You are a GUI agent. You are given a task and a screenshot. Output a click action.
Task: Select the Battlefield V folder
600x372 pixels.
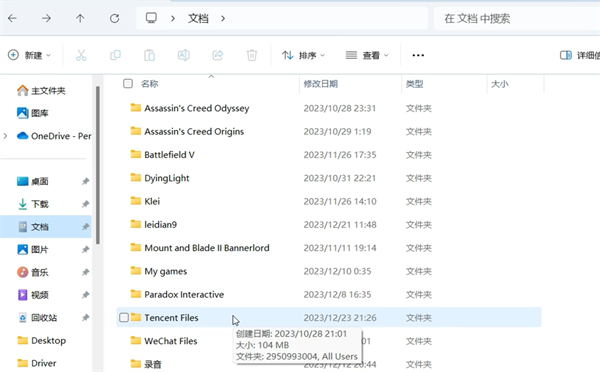click(x=169, y=155)
